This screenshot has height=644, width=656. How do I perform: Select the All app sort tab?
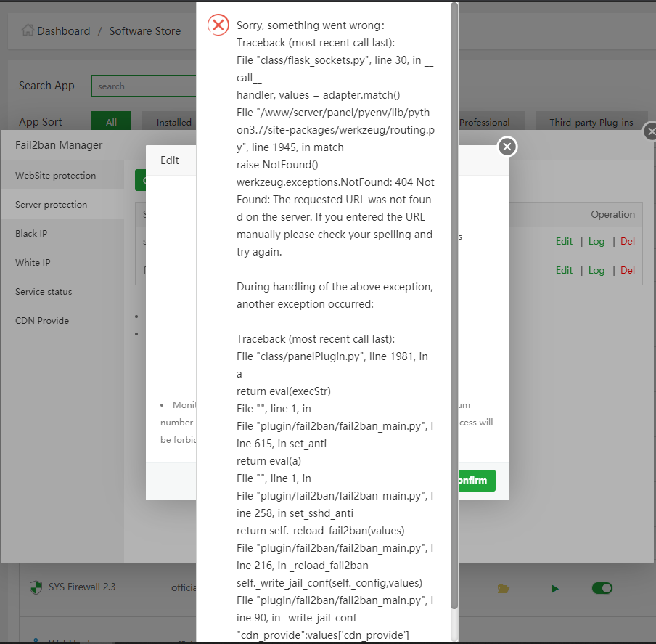(111, 122)
